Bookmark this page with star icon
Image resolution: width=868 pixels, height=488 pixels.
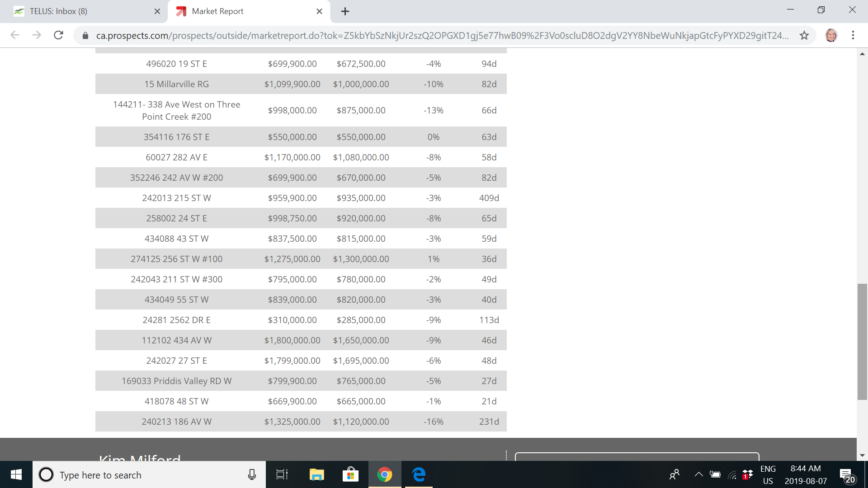[x=804, y=35]
